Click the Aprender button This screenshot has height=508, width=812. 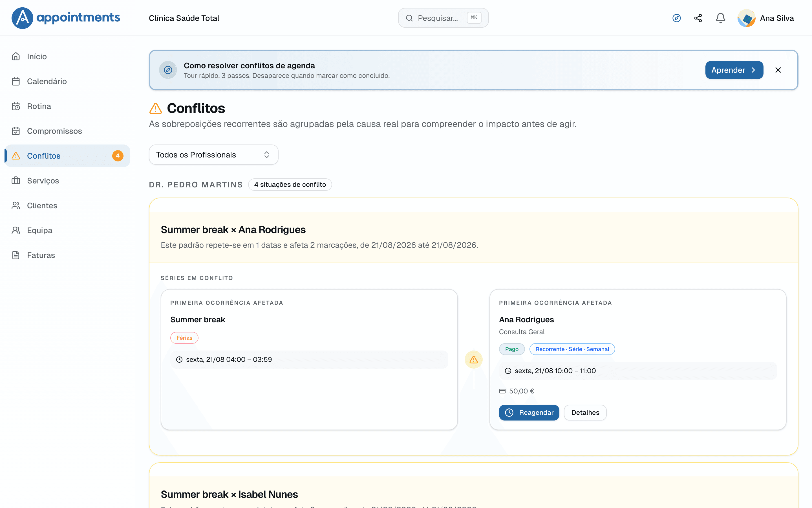coord(734,70)
